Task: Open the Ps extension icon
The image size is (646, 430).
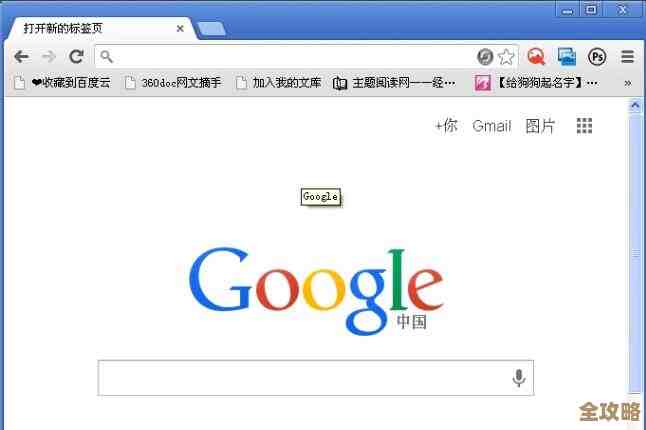Action: (597, 57)
